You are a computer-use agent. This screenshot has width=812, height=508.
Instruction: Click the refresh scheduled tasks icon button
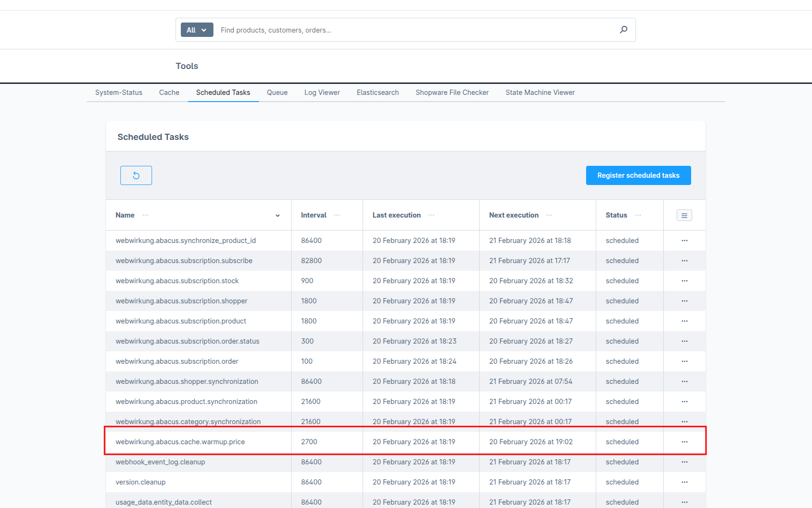click(x=136, y=175)
